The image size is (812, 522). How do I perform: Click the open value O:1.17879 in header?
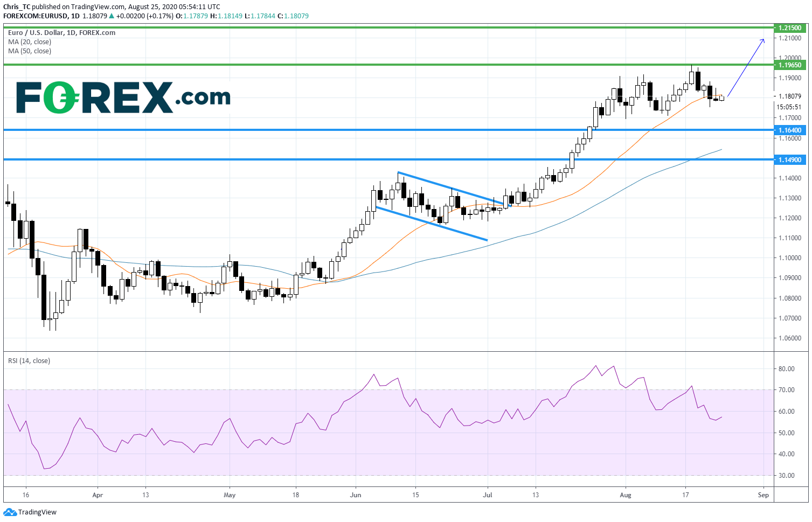[191, 16]
